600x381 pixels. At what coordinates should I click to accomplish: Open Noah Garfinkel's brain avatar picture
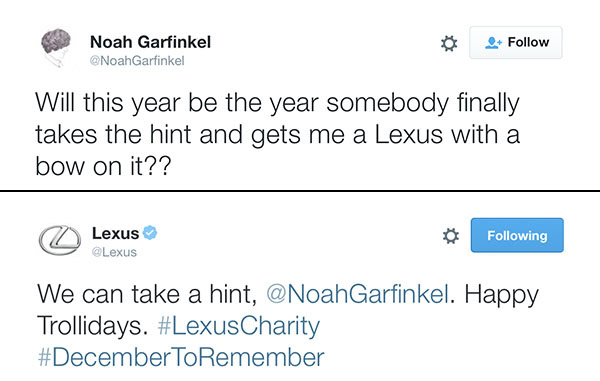pos(56,48)
